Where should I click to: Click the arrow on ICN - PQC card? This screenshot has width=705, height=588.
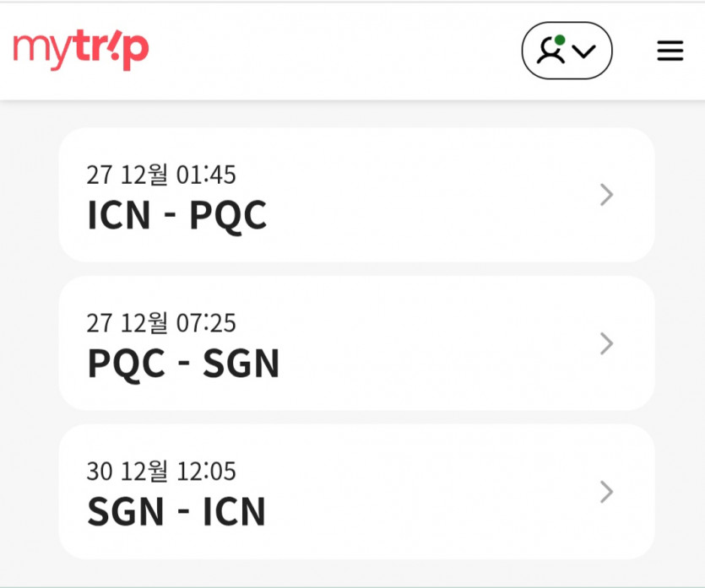coord(606,196)
